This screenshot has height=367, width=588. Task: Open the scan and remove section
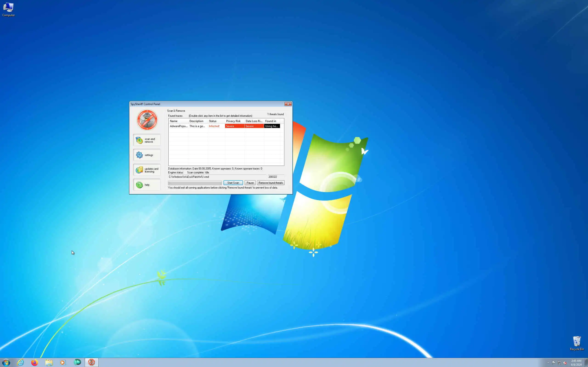[x=147, y=140]
